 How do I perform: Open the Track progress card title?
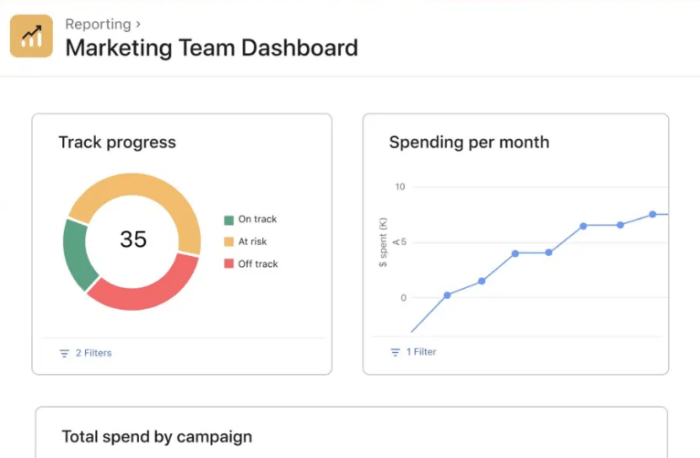coord(117,142)
